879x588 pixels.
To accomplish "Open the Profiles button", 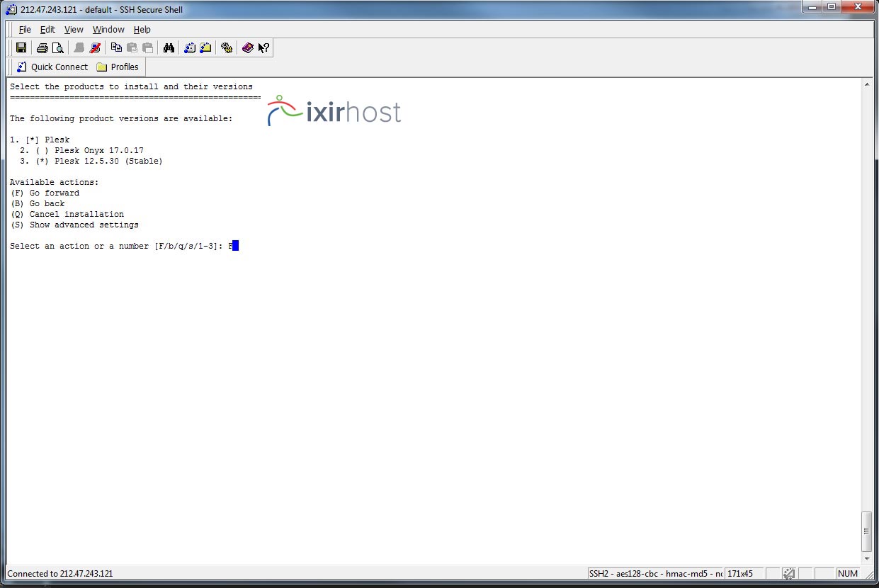I will (118, 67).
